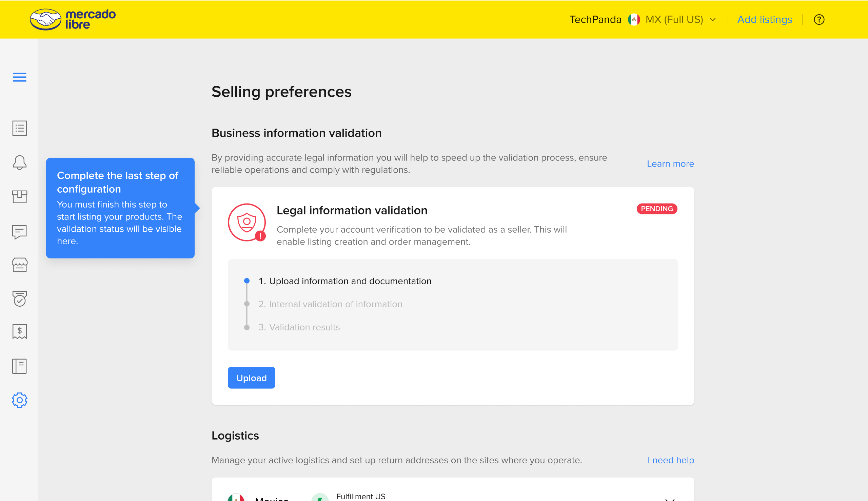Click the storefront sidebar icon

click(x=20, y=265)
